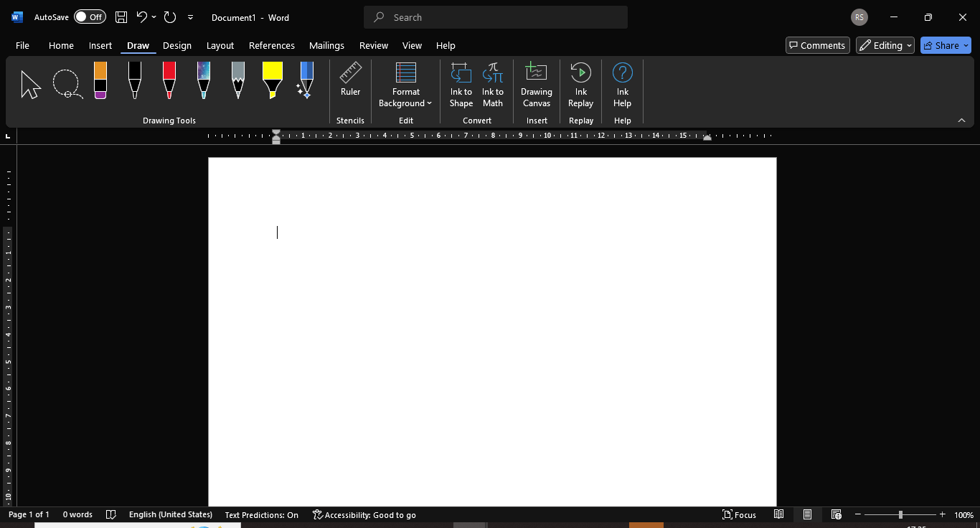
Task: Click Ink to Math
Action: (x=493, y=85)
